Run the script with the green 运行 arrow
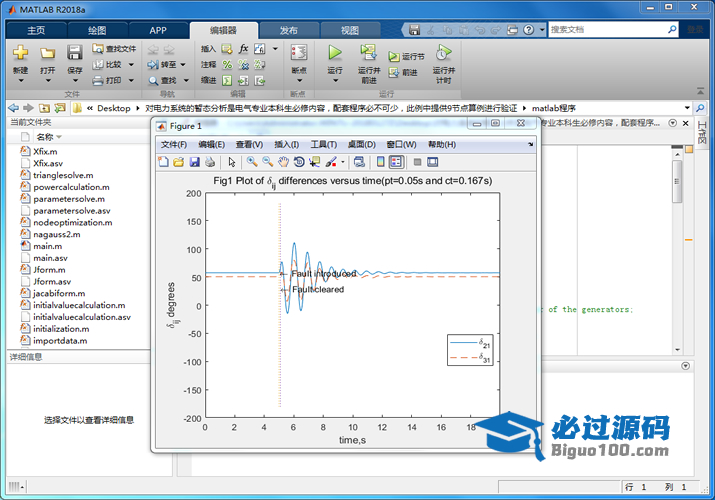 tap(335, 52)
